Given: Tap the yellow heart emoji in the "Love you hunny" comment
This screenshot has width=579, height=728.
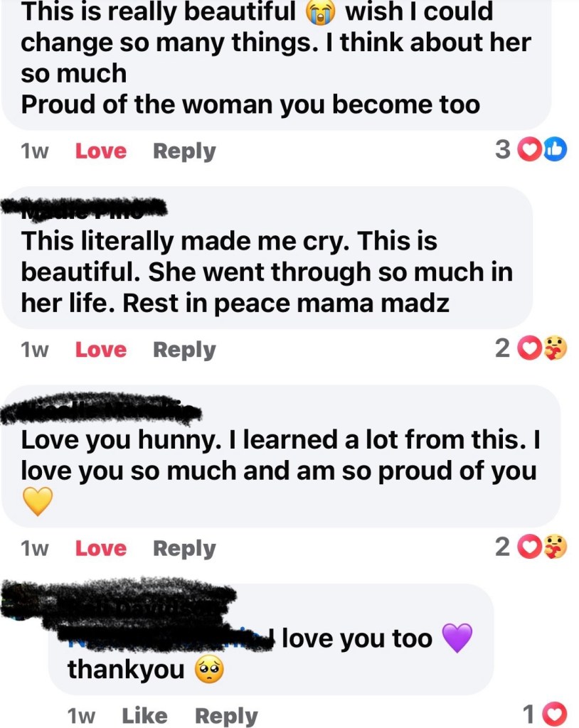Looking at the screenshot, I should tap(38, 503).
